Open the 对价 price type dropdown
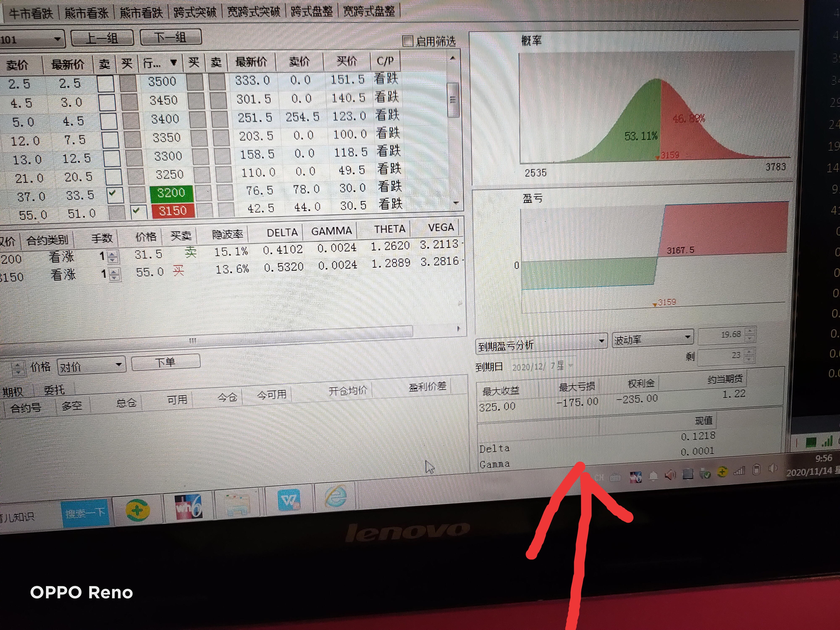The image size is (840, 630). pos(118,365)
